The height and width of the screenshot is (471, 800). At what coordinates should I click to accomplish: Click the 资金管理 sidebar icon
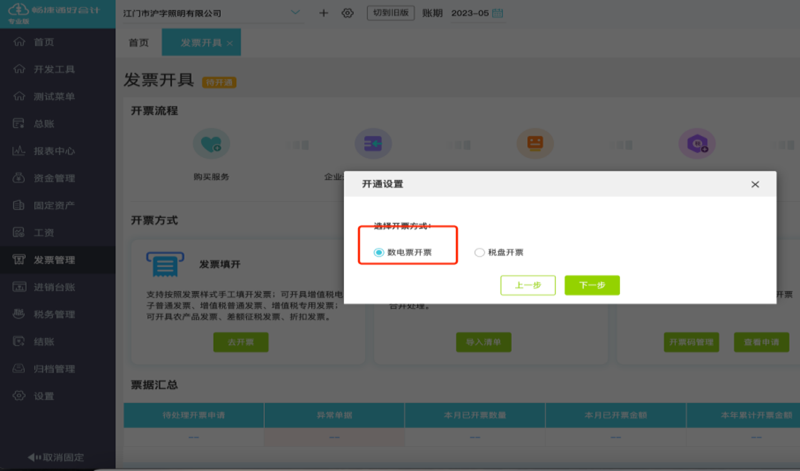pyautogui.click(x=19, y=178)
